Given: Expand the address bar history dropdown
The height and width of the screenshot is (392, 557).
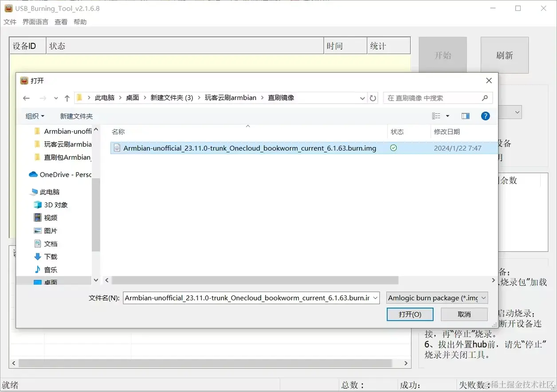Looking at the screenshot, I should pos(362,98).
